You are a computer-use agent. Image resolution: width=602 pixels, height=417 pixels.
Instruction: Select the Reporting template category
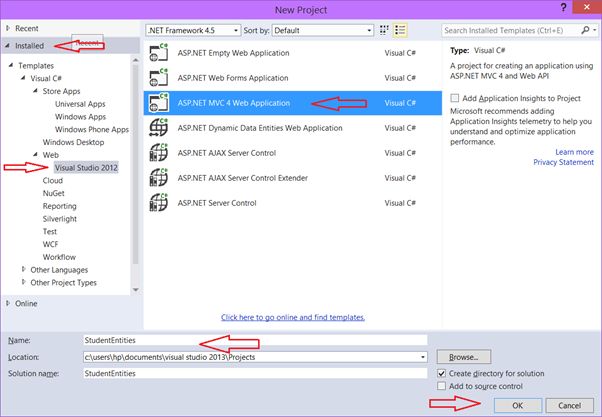tap(60, 206)
